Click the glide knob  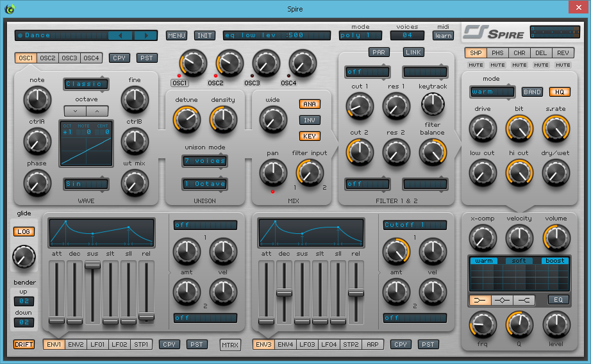coord(24,257)
